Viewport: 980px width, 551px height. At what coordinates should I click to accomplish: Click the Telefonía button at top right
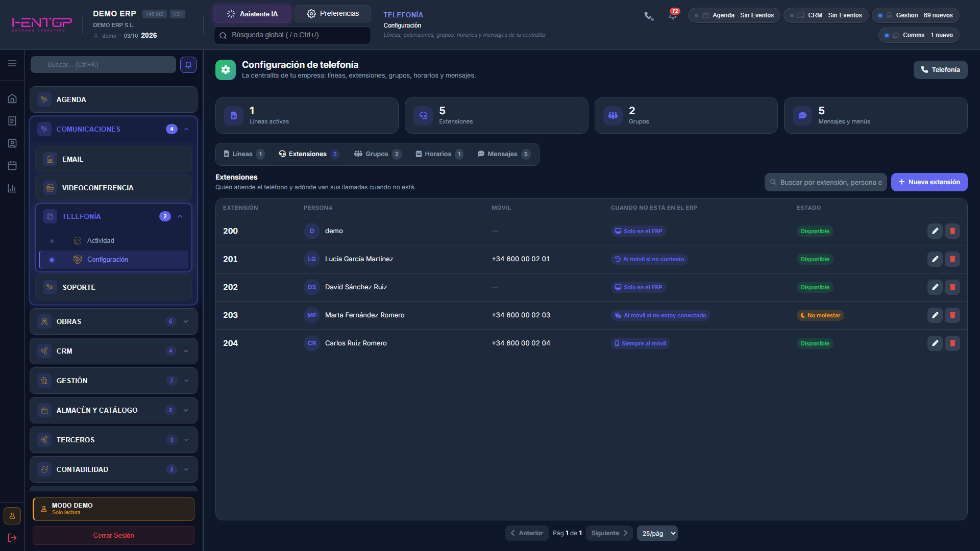click(x=940, y=70)
